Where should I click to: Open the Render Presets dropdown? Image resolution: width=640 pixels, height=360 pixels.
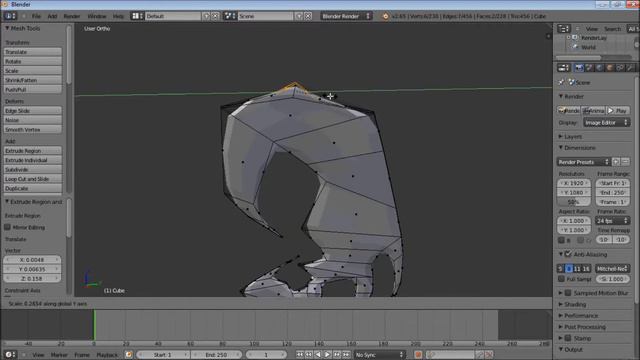pos(583,162)
